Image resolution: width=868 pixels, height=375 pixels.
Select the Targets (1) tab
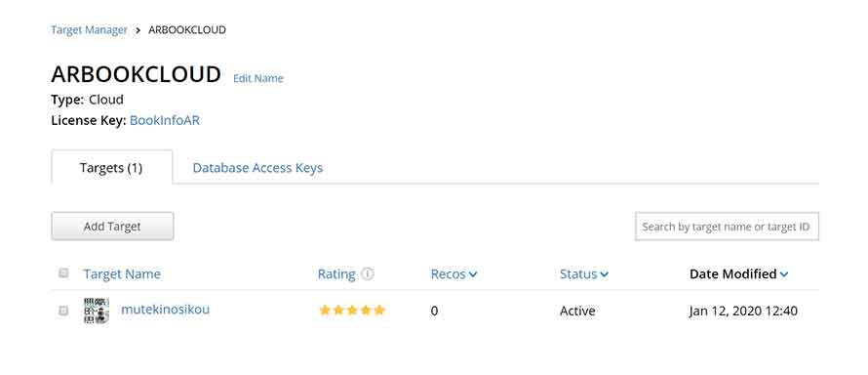point(111,168)
